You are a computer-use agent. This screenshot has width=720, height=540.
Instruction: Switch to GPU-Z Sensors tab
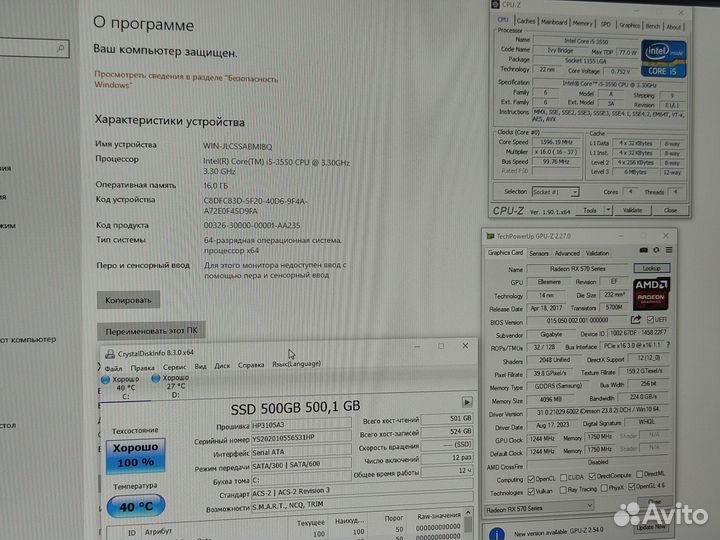[539, 253]
